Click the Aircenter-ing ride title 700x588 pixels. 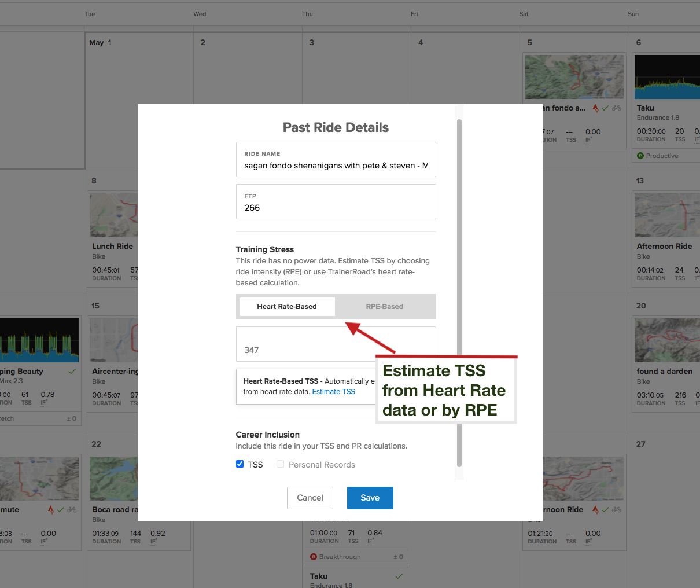pos(115,371)
